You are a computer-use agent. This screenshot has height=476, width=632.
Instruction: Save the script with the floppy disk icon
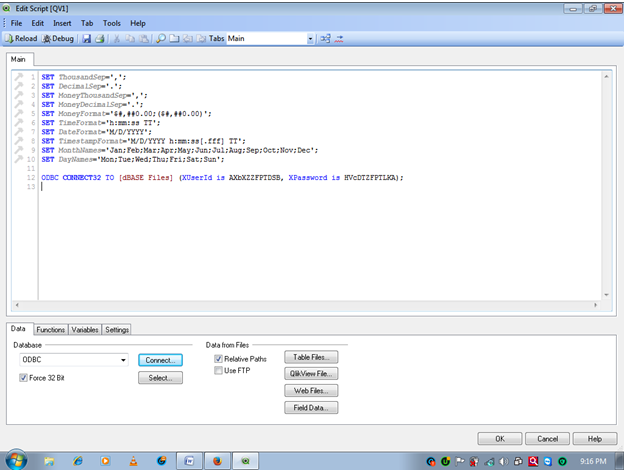click(87, 38)
